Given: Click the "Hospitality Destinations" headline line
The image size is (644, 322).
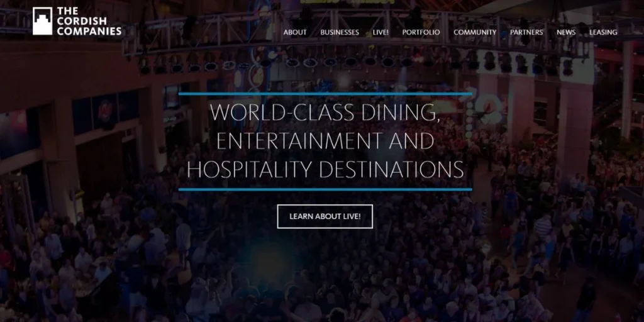Looking at the screenshot, I should coord(325,169).
